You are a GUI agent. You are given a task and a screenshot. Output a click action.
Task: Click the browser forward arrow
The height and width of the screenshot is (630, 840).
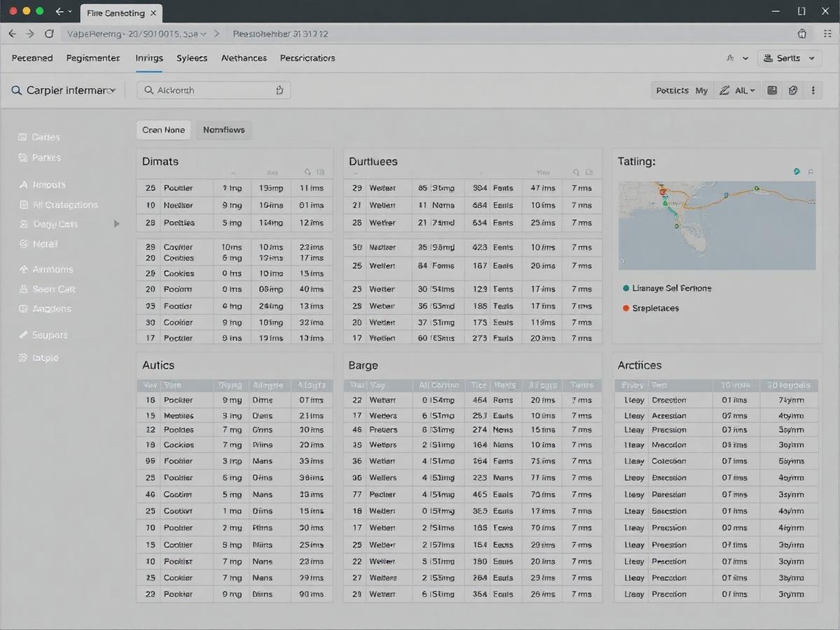click(x=30, y=34)
